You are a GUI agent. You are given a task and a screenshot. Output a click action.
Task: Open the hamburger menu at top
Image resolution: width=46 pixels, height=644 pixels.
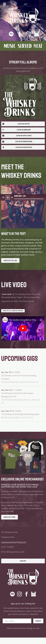tap(4, 4)
